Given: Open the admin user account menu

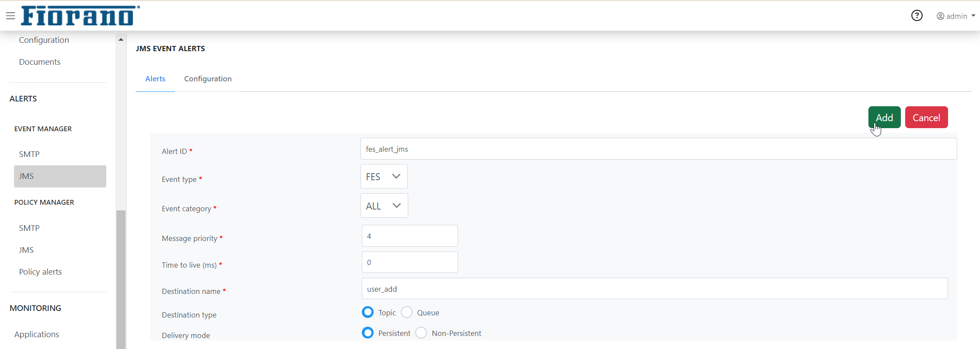Looking at the screenshot, I should tap(956, 16).
